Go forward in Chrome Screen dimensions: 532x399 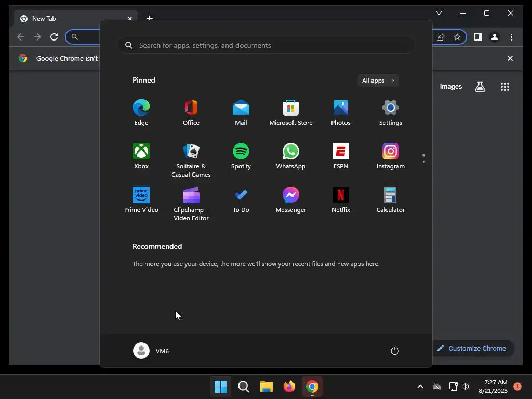pos(37,37)
